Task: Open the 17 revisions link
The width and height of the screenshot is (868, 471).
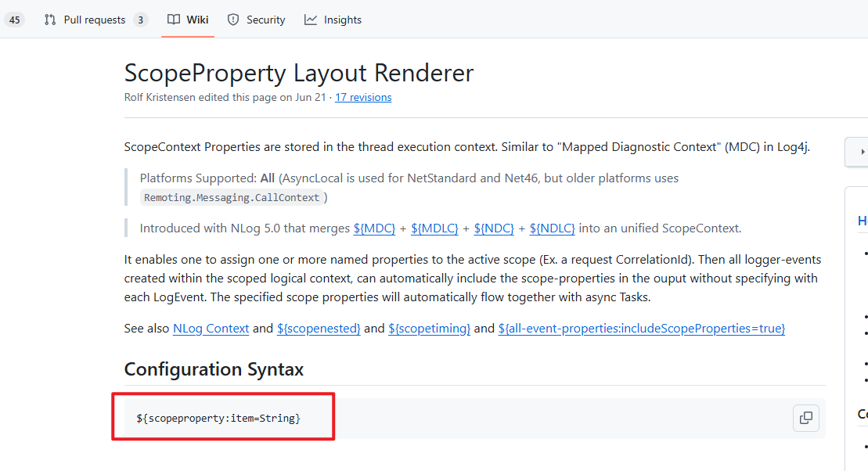Action: click(x=363, y=98)
